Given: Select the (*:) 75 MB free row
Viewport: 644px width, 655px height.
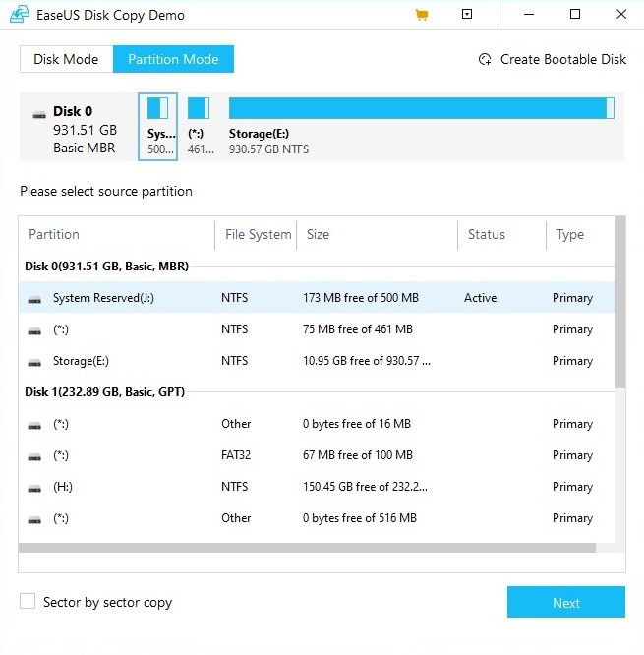Looking at the screenshot, I should coord(317,329).
